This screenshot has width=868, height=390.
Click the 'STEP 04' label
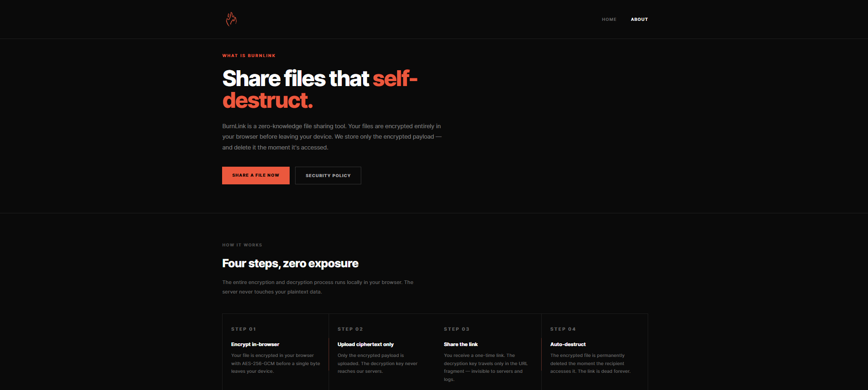563,329
